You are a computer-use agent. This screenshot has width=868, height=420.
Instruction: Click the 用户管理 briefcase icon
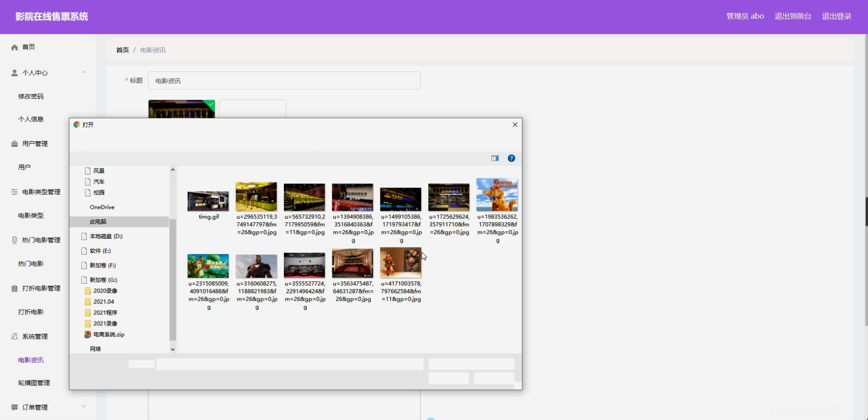[15, 144]
